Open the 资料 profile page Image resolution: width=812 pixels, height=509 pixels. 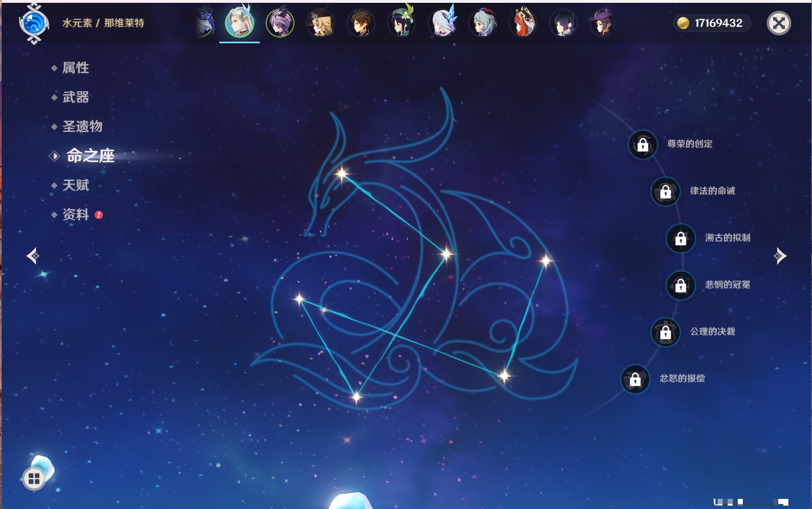point(75,214)
